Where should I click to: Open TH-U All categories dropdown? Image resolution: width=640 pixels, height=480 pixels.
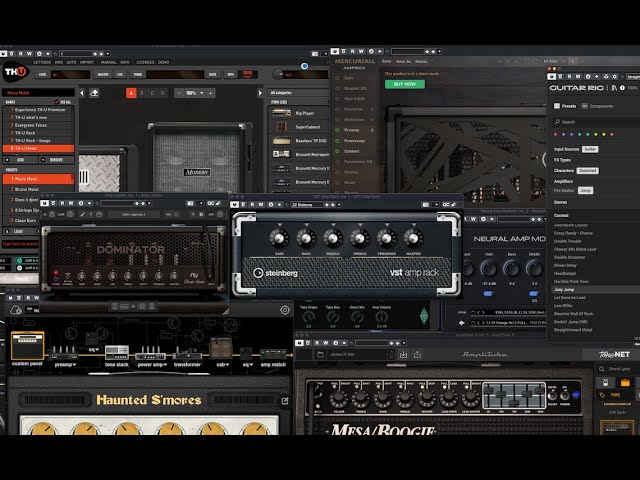(298, 93)
